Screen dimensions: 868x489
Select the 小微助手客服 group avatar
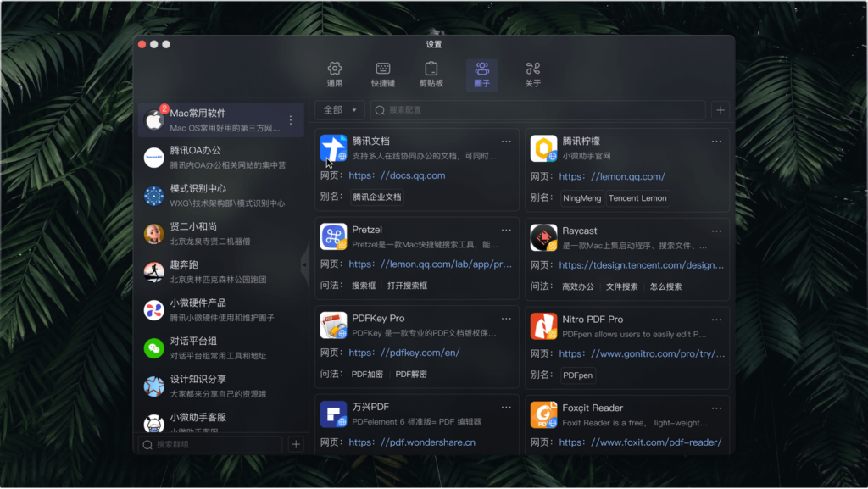154,423
